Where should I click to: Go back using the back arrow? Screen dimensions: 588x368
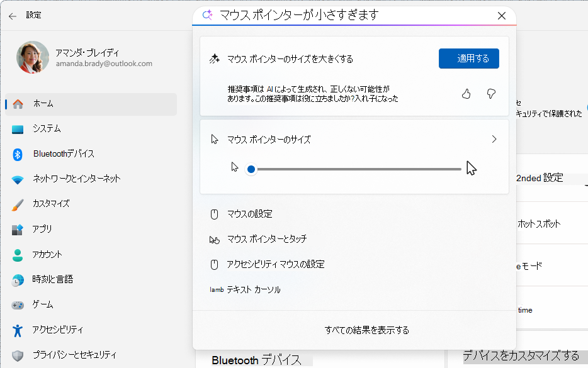[x=13, y=16]
